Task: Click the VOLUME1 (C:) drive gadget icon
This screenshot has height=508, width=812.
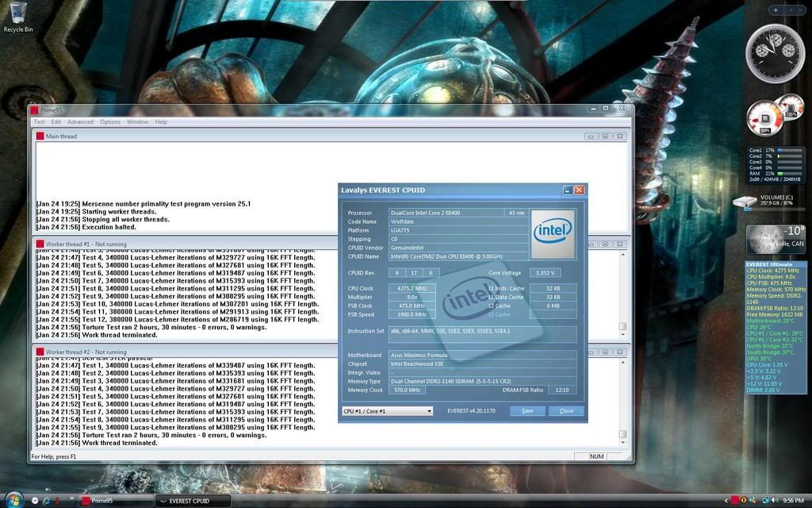Action: 745,202
